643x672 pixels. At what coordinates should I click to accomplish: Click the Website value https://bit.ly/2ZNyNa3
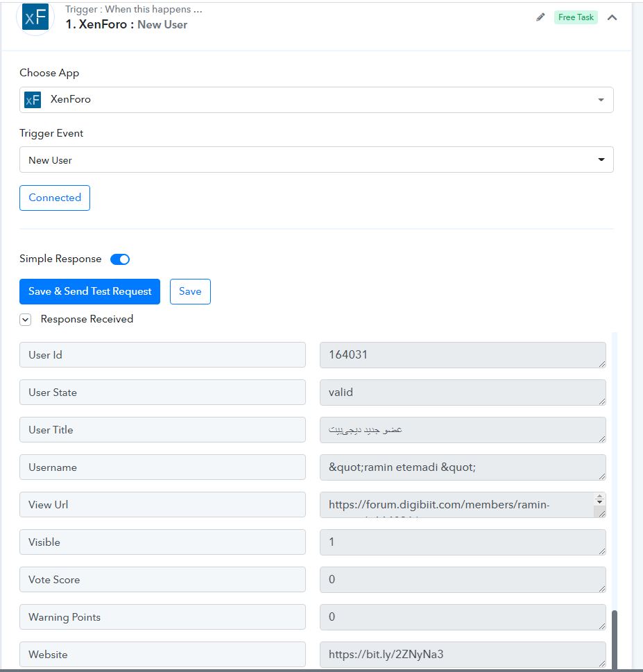[x=463, y=655]
